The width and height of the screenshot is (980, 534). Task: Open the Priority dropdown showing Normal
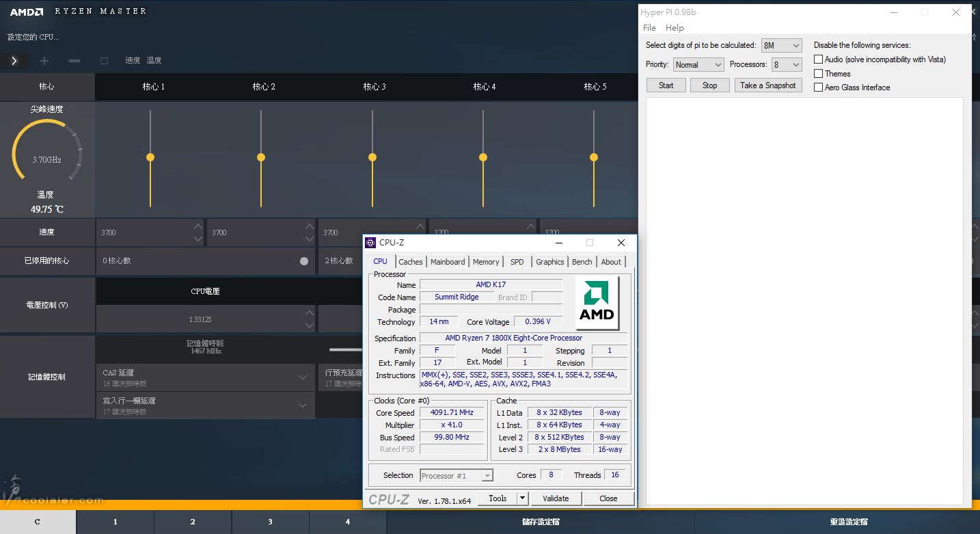(698, 64)
